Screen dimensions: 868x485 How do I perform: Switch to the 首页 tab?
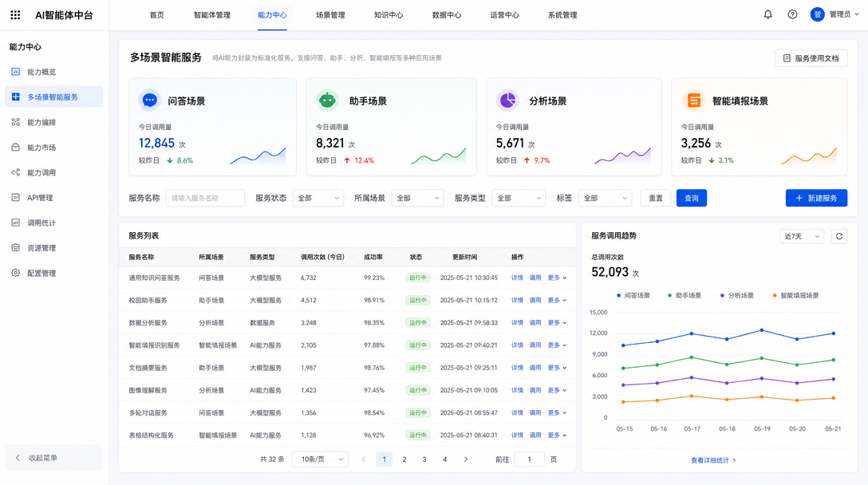pyautogui.click(x=156, y=15)
